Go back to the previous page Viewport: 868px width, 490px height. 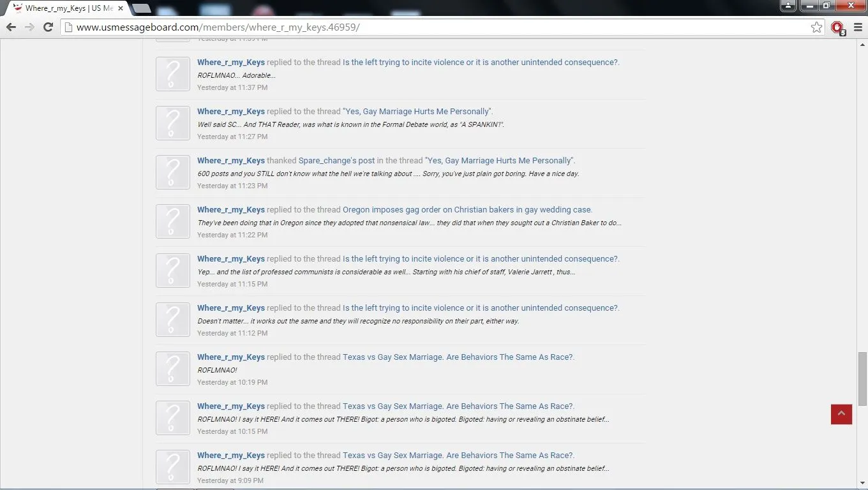pos(11,27)
